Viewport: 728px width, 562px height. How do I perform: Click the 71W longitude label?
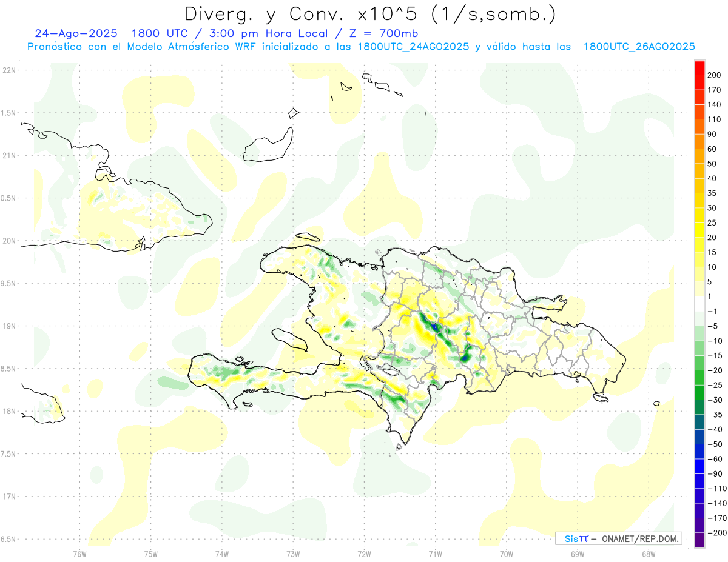click(x=435, y=554)
